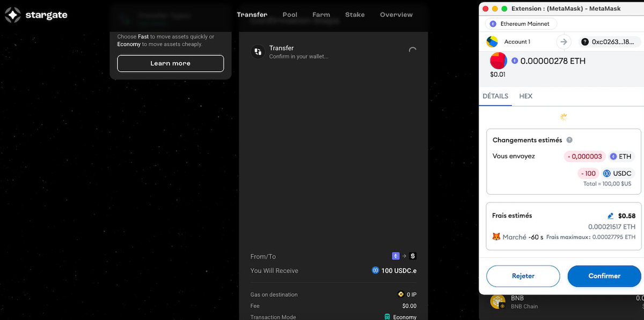
Task: Open the Ethereum Mainnet network selector
Action: [521, 24]
